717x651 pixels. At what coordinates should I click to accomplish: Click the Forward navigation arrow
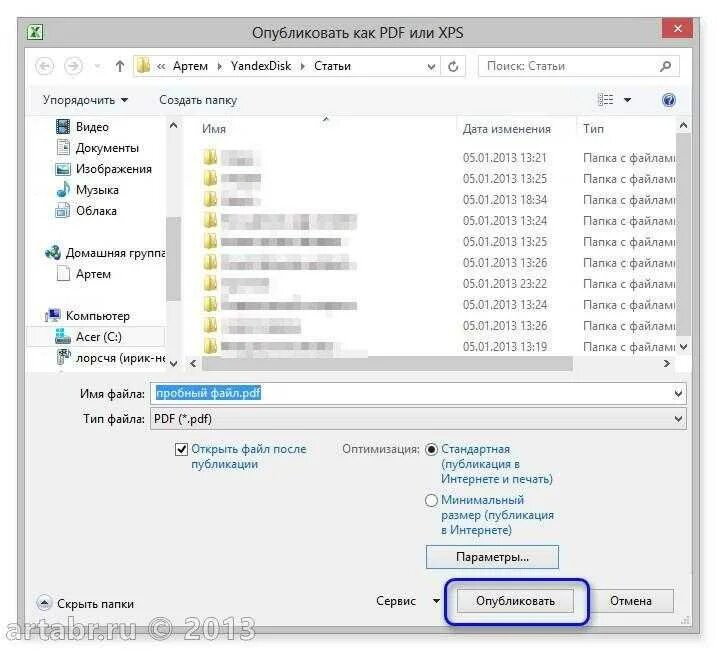click(x=73, y=66)
